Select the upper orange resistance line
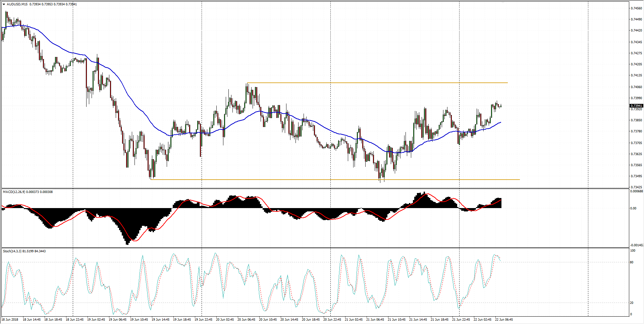 (x=369, y=83)
